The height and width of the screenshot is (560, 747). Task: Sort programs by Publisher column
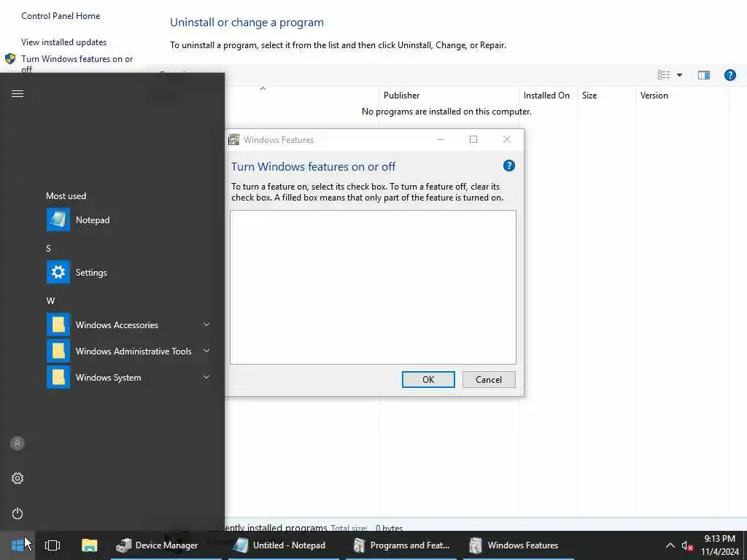coord(449,96)
